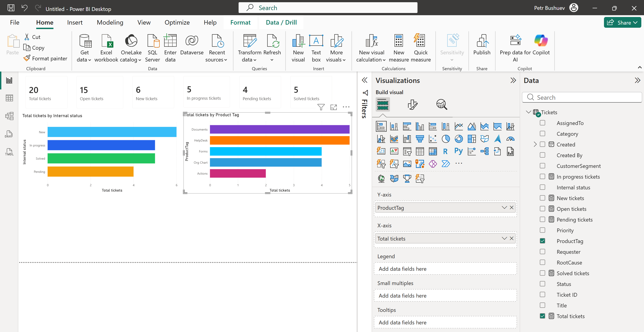The width and height of the screenshot is (644, 332).
Task: Click the Copilot icon in ribbon
Action: click(540, 40)
